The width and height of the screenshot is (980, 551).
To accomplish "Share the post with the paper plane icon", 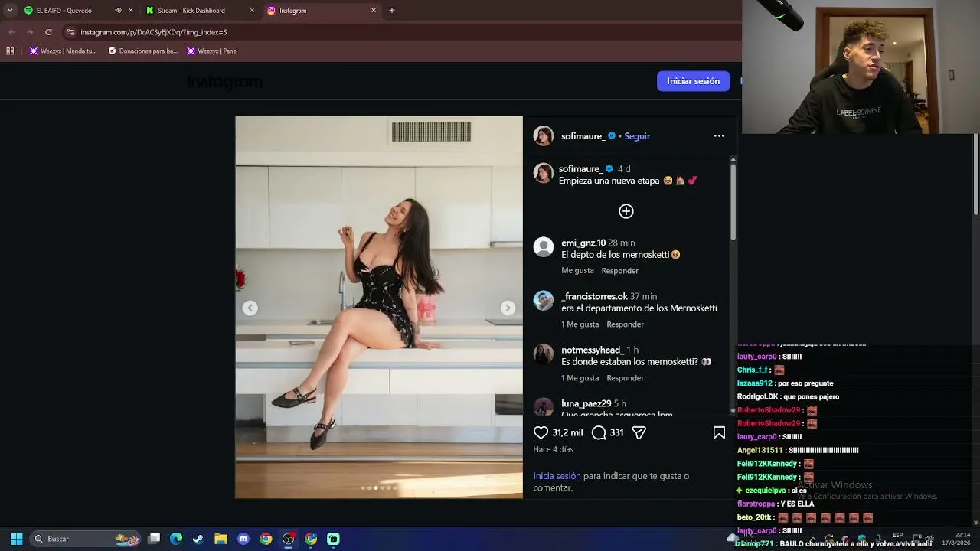I will coord(639,433).
